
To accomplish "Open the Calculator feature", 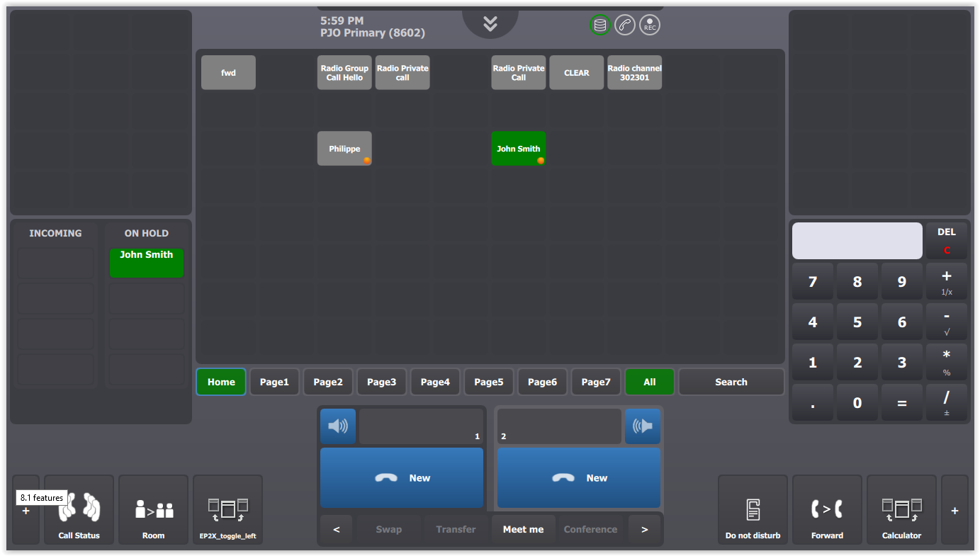I will pos(901,510).
